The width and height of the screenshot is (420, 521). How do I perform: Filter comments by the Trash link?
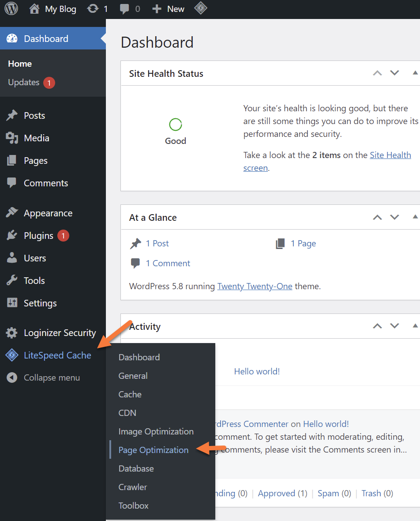point(371,493)
